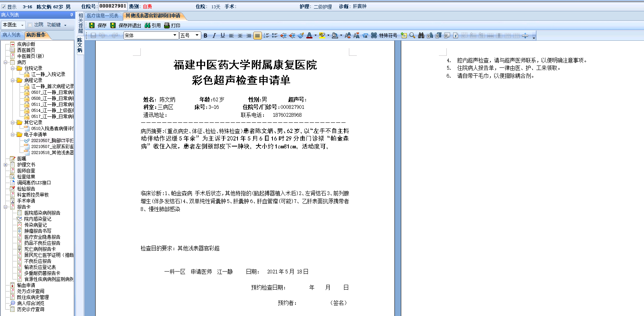The height and width of the screenshot is (316, 644).
Task: Collapse the 住院记录 folder
Action: coord(12,68)
